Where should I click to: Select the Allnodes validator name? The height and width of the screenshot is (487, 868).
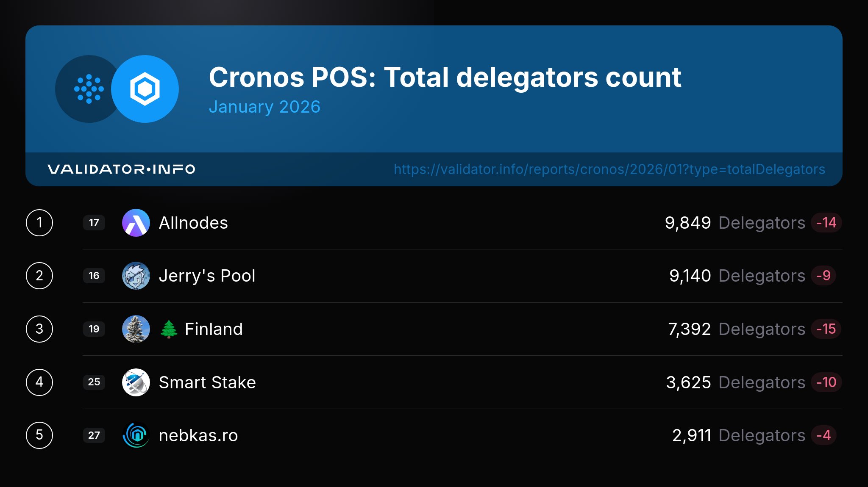pyautogui.click(x=193, y=223)
